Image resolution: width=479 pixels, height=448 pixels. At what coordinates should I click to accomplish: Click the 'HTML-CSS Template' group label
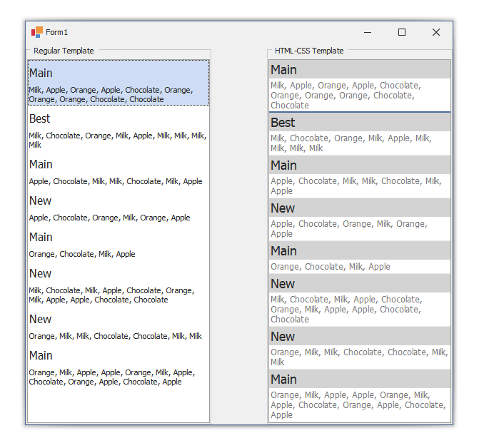pyautogui.click(x=309, y=51)
